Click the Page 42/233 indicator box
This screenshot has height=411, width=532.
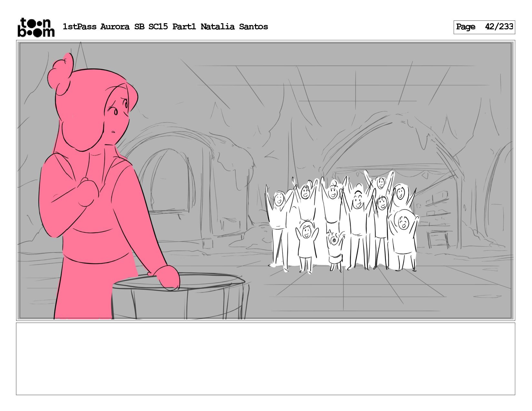(x=484, y=27)
